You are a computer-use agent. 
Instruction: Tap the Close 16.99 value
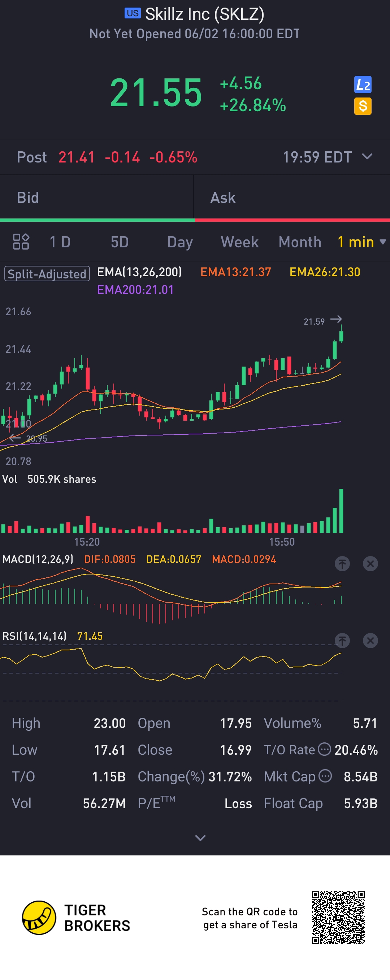click(236, 750)
